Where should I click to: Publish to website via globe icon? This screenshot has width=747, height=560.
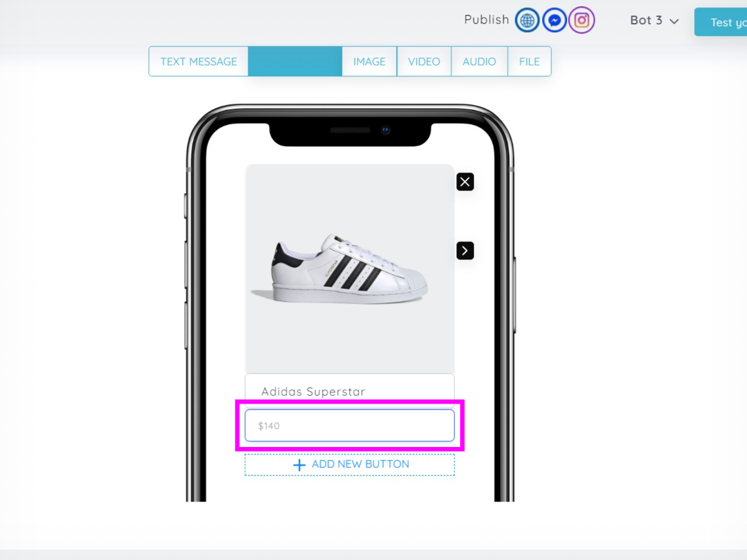tap(527, 20)
